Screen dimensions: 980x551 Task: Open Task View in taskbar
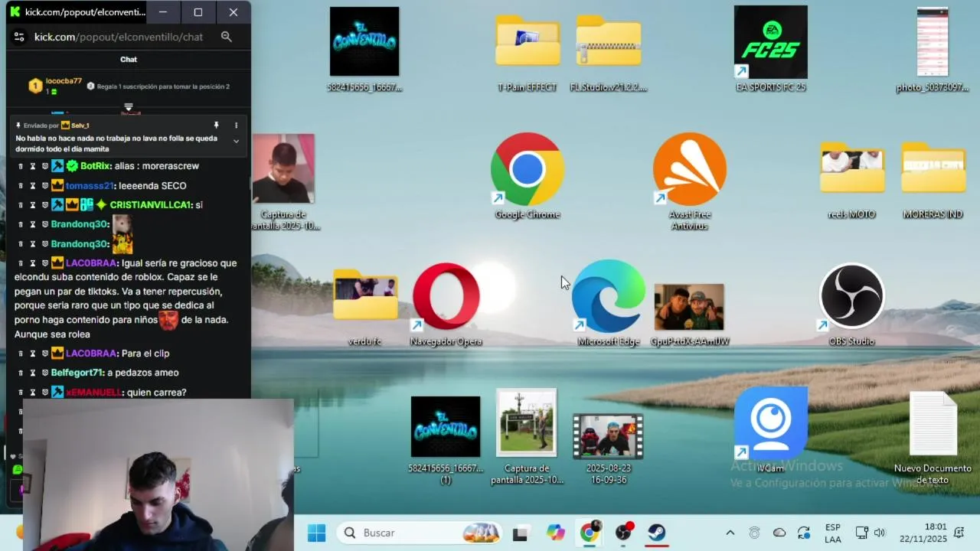pos(521,533)
